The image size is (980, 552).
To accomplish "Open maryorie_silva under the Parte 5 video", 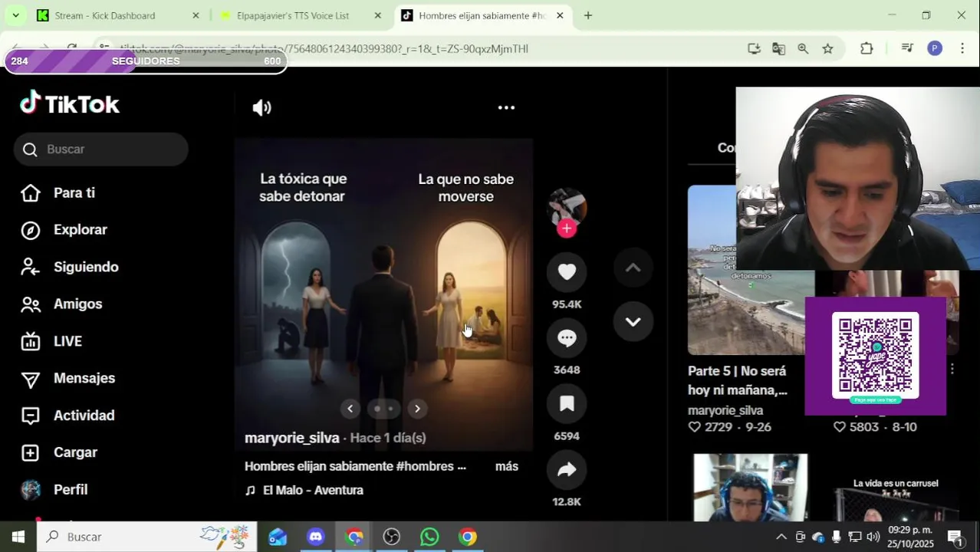I will [725, 410].
